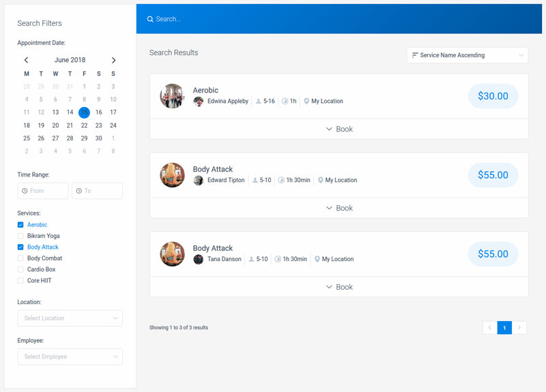Click Tana Danson's avatar
Screen dimensions: 546x392
point(199,259)
